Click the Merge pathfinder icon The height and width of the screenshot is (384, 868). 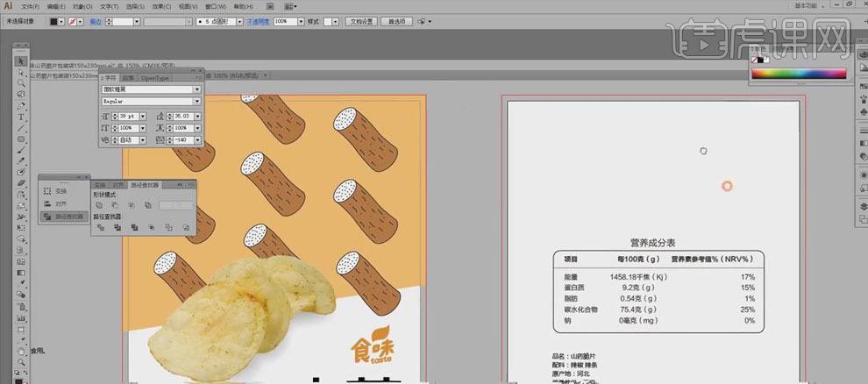[x=134, y=227]
